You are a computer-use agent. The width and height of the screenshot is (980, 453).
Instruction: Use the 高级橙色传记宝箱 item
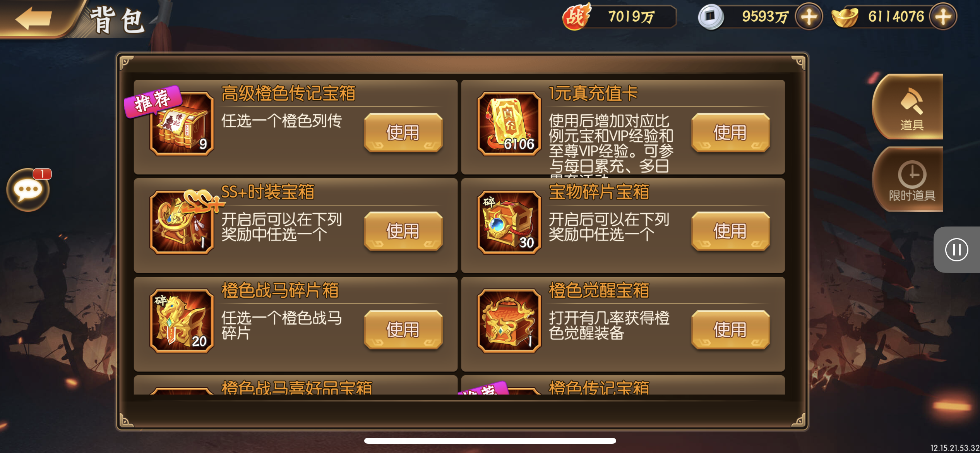click(403, 132)
